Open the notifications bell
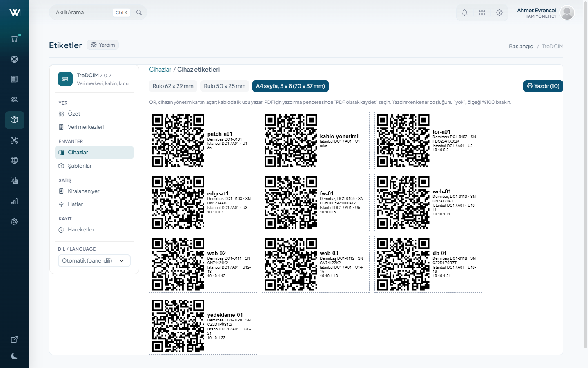Screen dimensions: 588x368 pos(465,13)
